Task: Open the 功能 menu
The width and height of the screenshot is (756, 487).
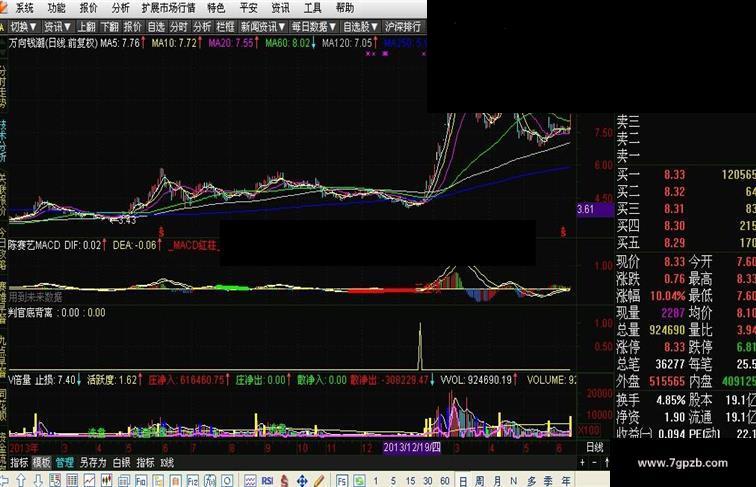Action: (56, 8)
